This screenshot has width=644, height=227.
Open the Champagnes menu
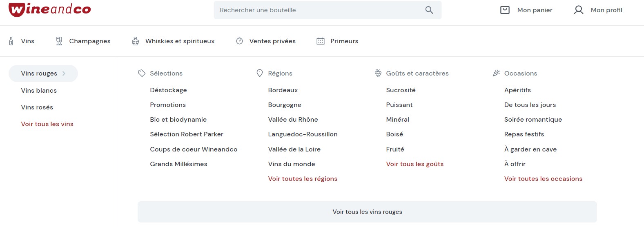(89, 41)
